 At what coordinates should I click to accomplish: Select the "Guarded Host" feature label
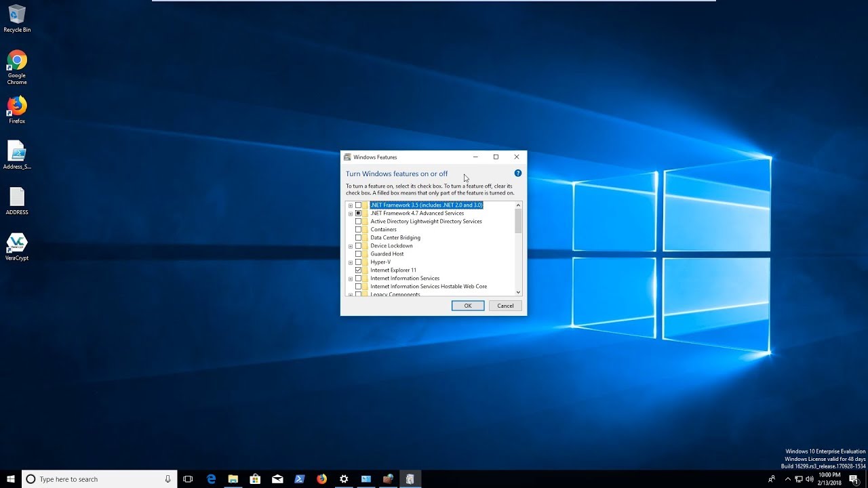click(387, 254)
